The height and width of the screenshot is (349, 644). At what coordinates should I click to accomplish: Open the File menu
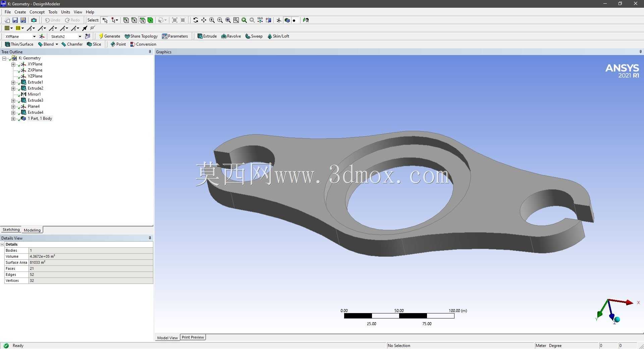click(x=8, y=12)
